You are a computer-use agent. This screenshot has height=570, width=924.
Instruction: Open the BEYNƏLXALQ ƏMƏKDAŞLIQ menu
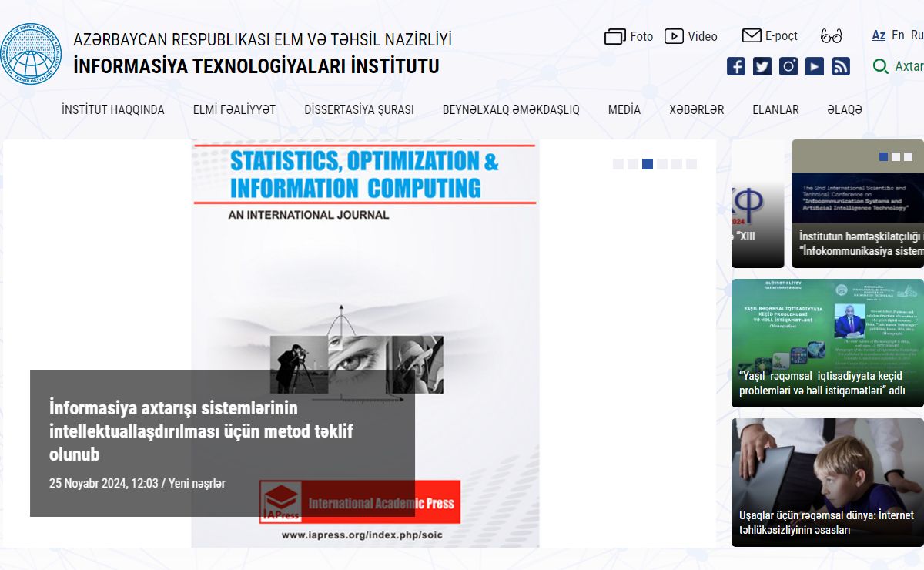coord(511,110)
